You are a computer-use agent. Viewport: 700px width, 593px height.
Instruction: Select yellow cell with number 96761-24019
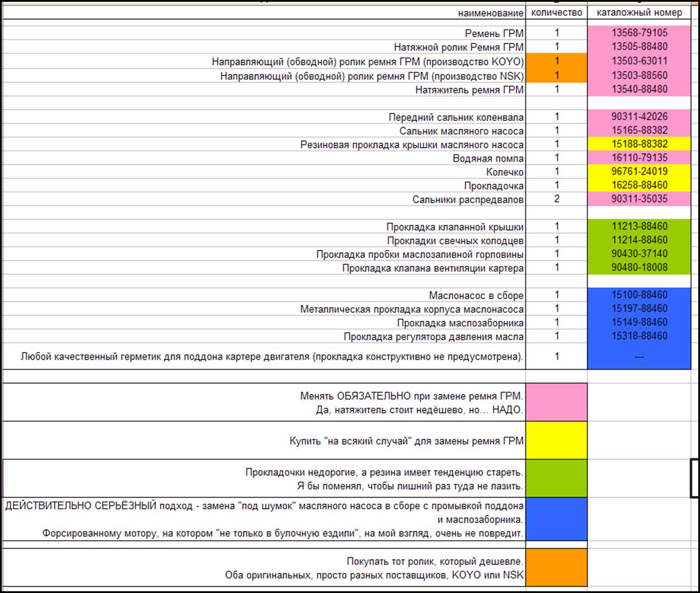(x=640, y=172)
